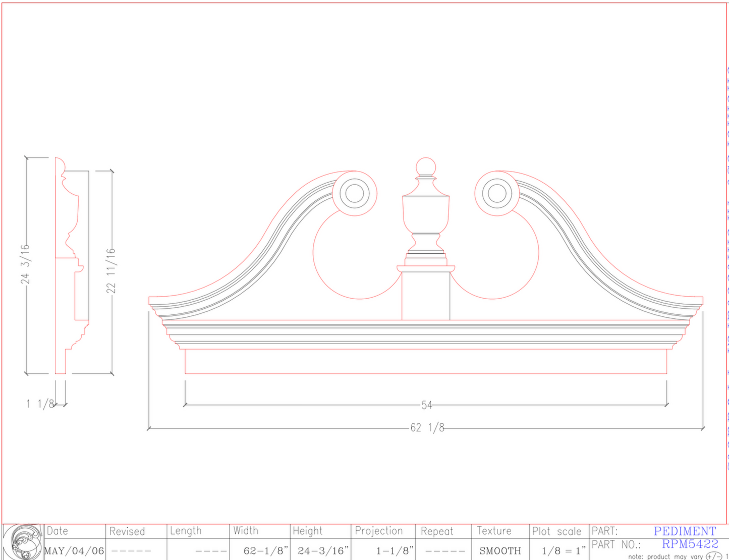The width and height of the screenshot is (729, 560).
Task: Click the 62 1/8 dimension line
Action: coord(426,427)
